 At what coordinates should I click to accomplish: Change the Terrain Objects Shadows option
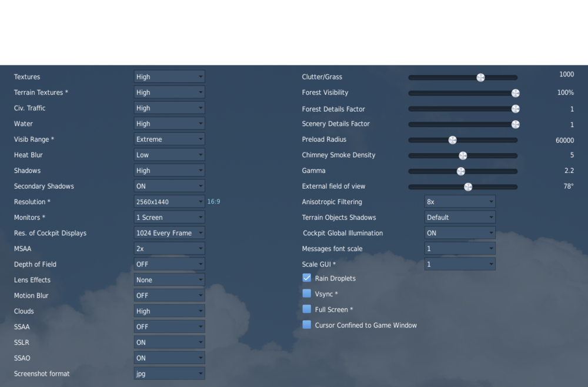click(460, 217)
